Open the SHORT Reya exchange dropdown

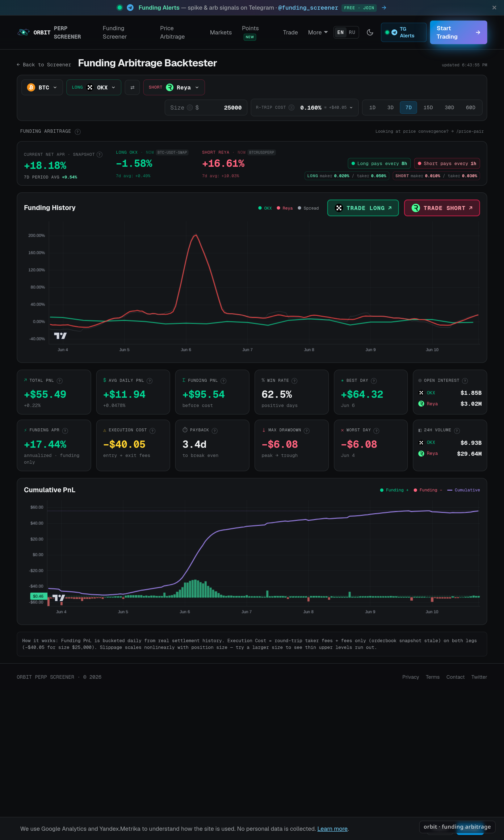click(174, 87)
